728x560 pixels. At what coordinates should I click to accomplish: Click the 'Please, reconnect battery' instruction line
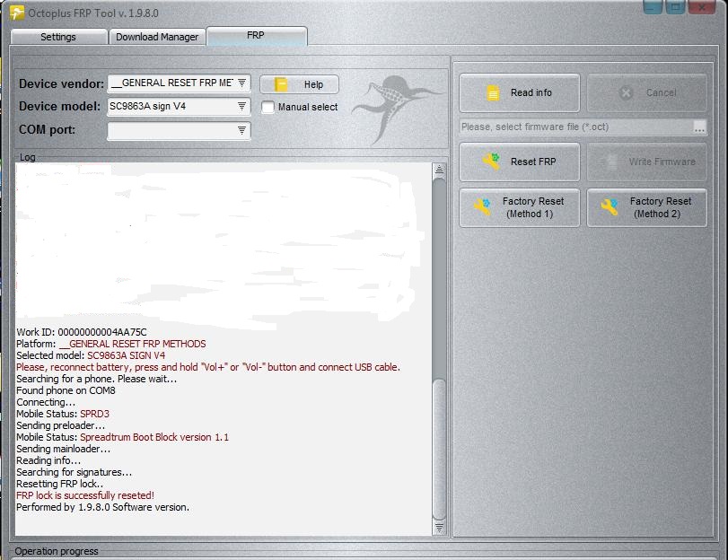(208, 367)
